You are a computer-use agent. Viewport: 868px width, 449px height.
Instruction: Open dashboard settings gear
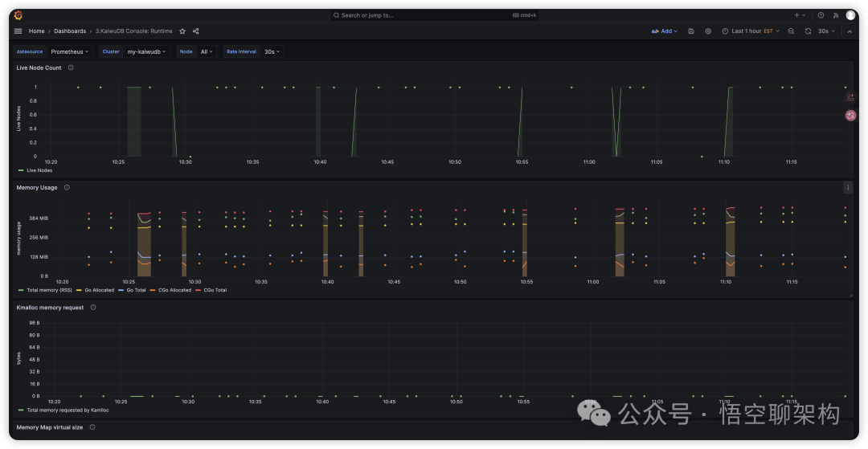[x=708, y=31]
